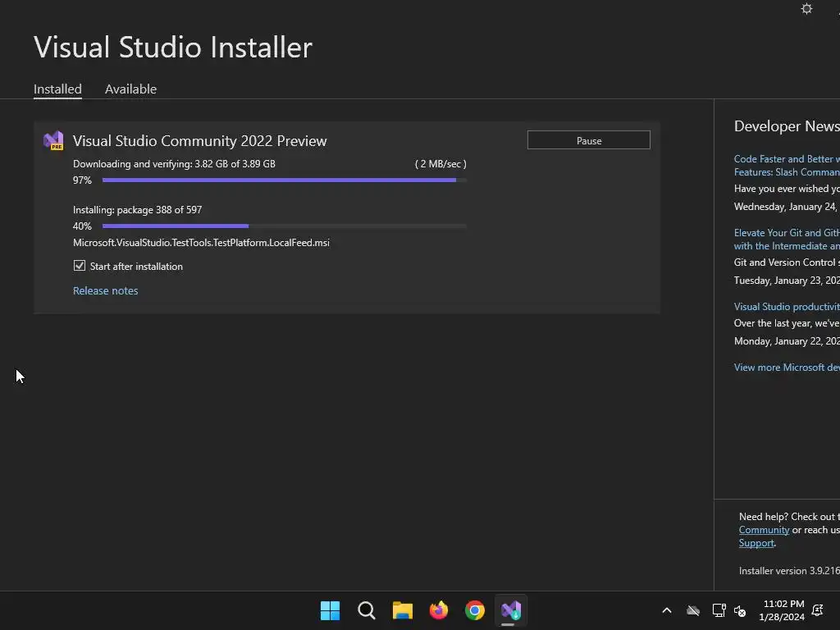840x630 pixels.
Task: Pause the Visual Studio installation
Action: [x=589, y=140]
